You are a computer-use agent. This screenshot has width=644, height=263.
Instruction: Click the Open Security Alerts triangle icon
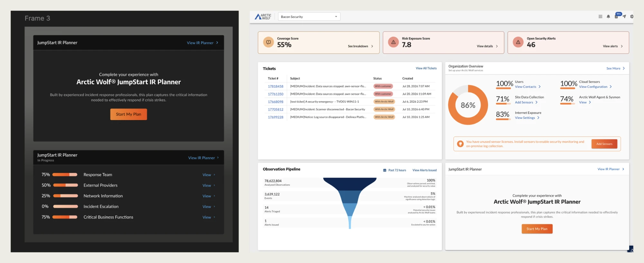(518, 42)
